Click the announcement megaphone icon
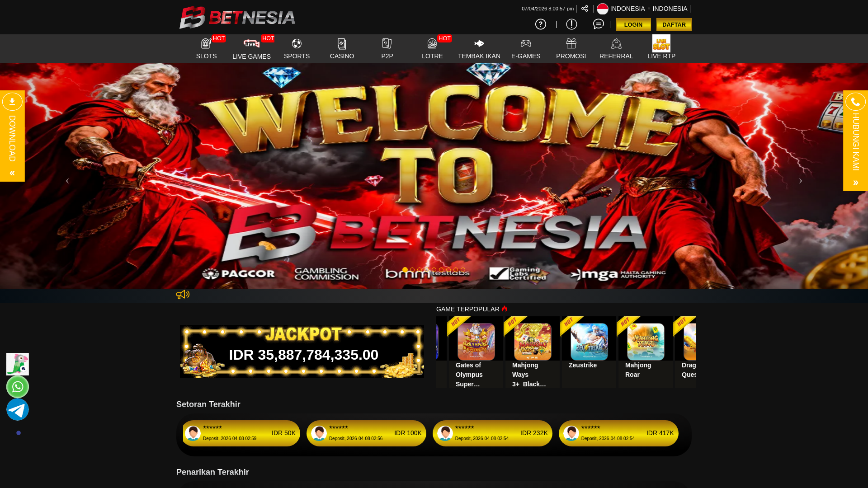The width and height of the screenshot is (868, 488). point(183,295)
